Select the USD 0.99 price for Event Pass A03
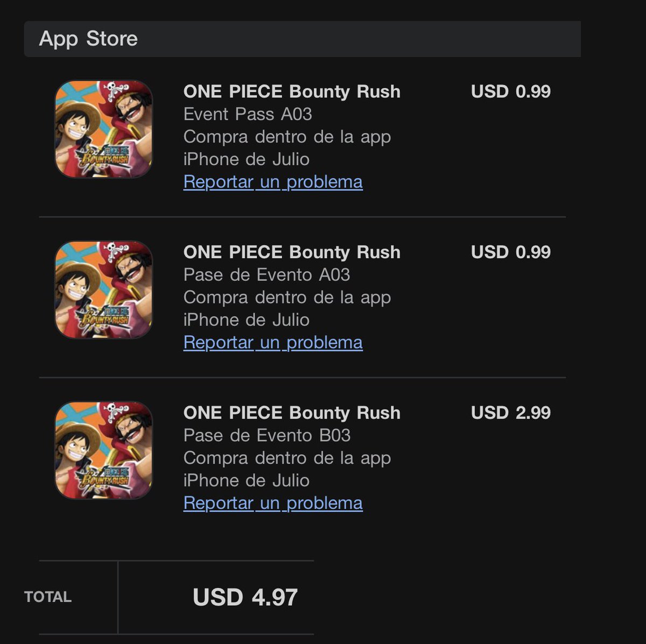Screen dimensions: 646x644 pyautogui.click(x=511, y=91)
